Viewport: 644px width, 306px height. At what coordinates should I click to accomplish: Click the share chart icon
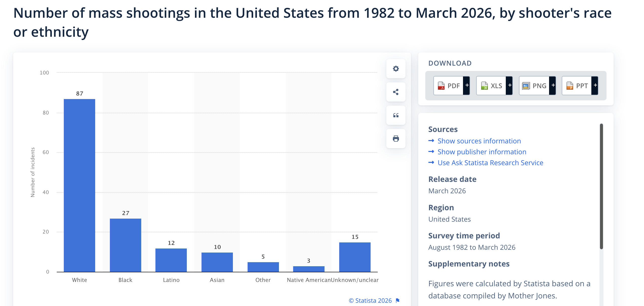(396, 92)
